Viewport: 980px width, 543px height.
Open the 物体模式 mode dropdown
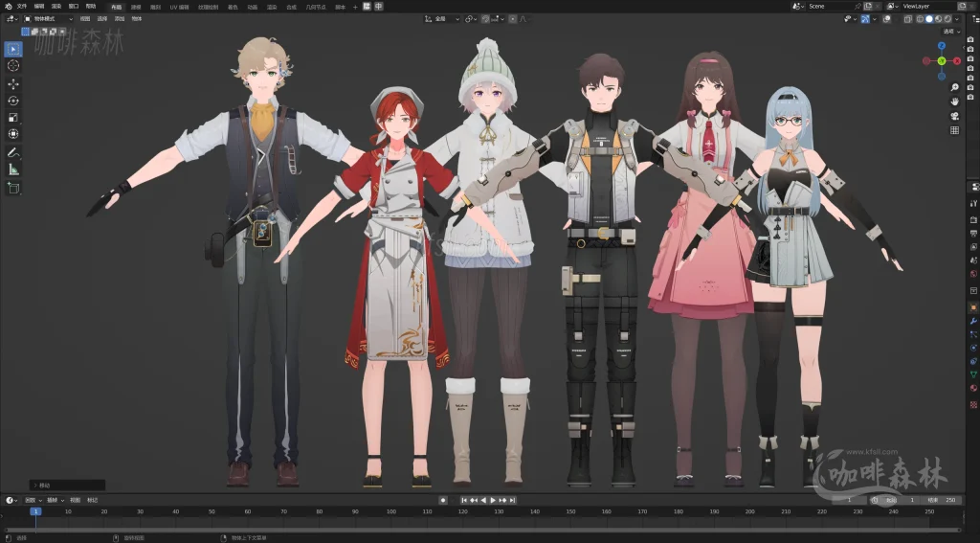[x=49, y=19]
